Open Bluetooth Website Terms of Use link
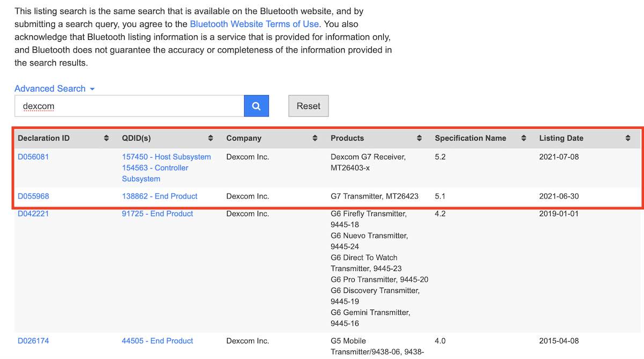 (x=254, y=24)
